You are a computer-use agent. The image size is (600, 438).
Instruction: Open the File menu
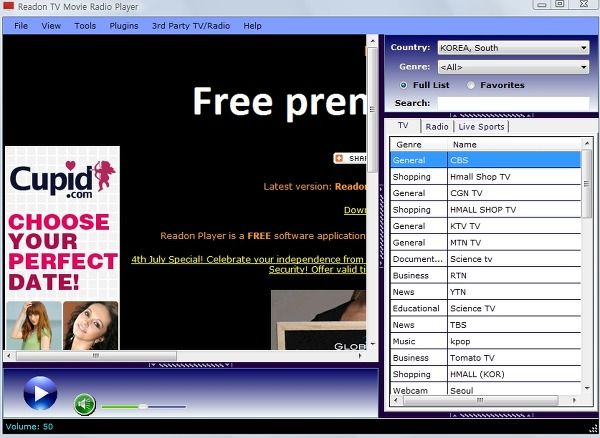21,26
